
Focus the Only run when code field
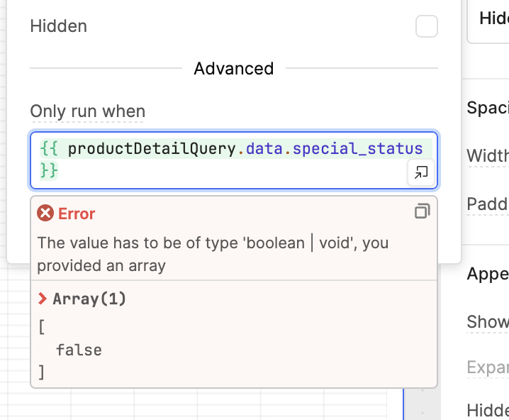click(234, 160)
